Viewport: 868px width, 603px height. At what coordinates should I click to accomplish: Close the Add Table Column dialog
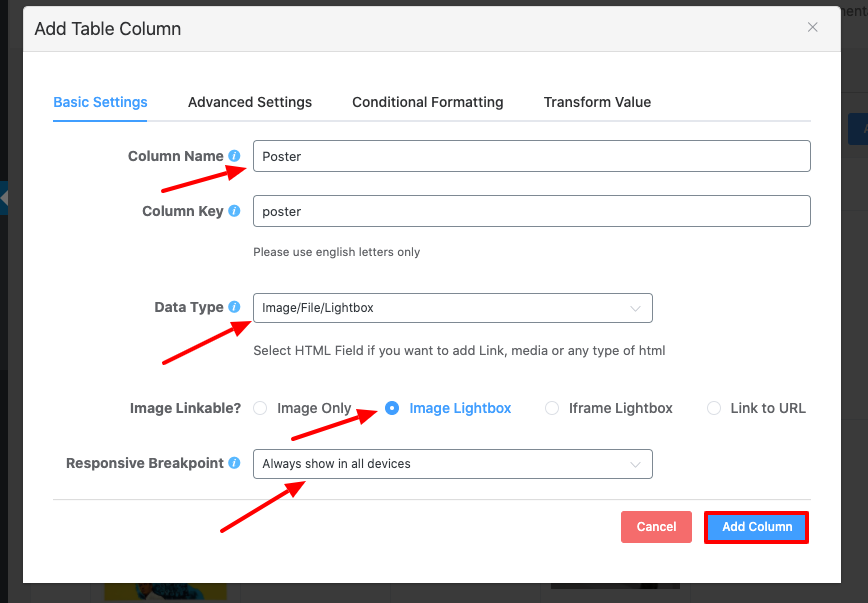813,28
